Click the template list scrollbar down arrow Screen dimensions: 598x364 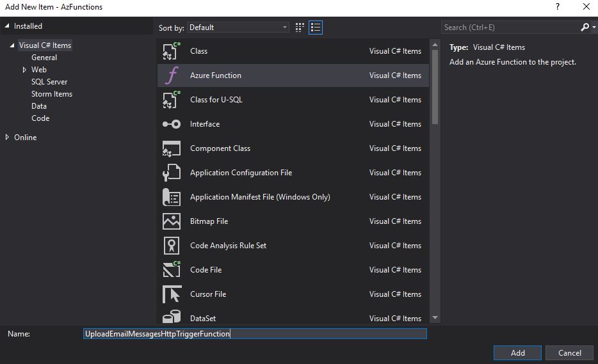click(x=435, y=317)
